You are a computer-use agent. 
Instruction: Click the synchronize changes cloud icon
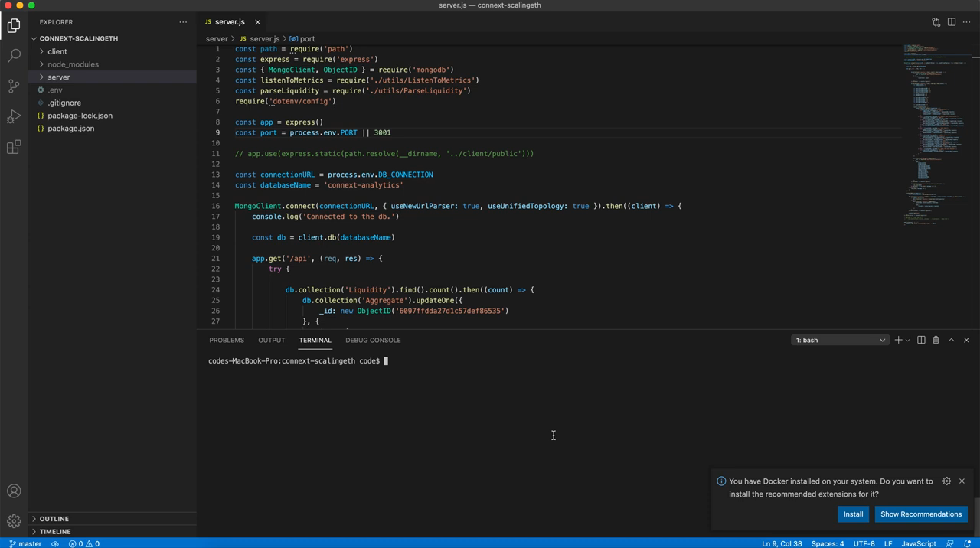(x=55, y=543)
